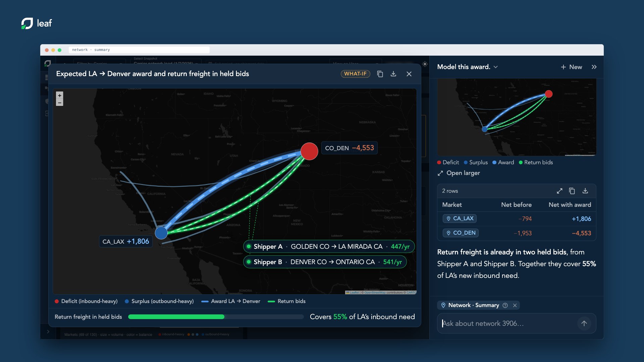
Task: Select the CO_DEN red deficit node
Action: [x=309, y=151]
